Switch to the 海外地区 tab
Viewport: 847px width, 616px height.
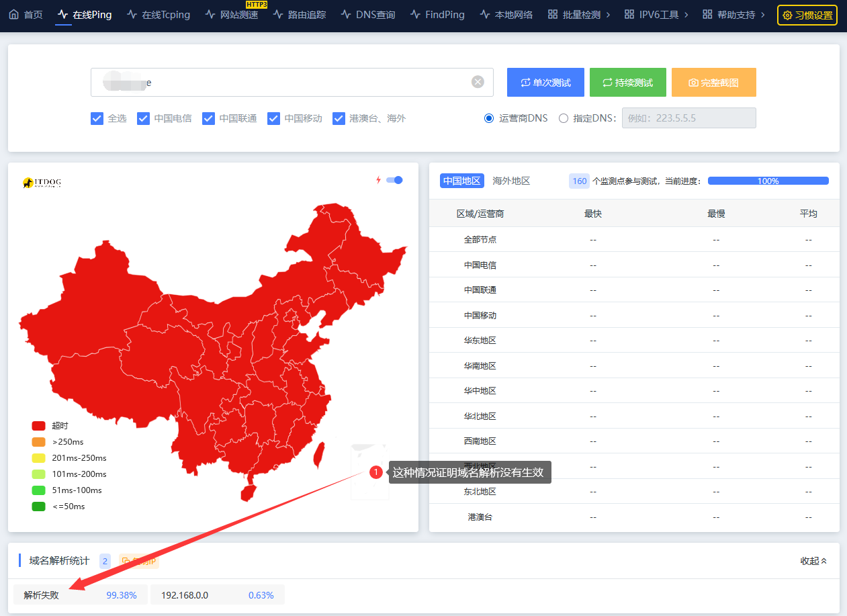[x=511, y=181]
